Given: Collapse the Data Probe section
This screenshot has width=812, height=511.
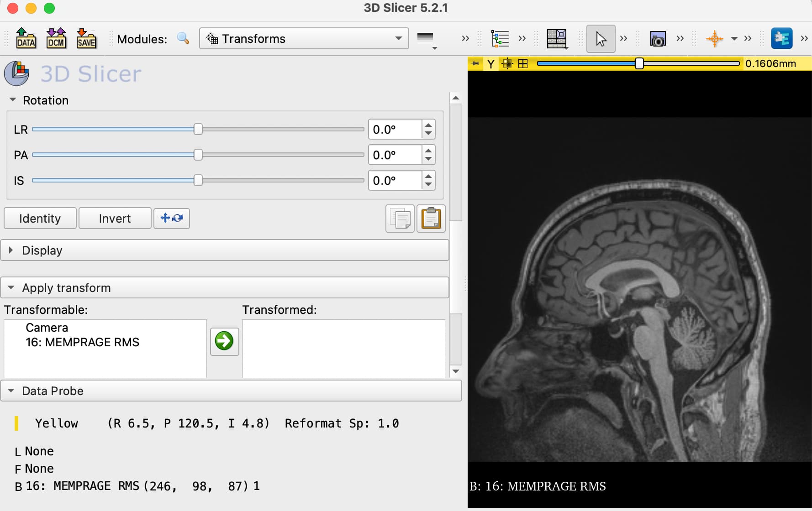Looking at the screenshot, I should [x=231, y=391].
